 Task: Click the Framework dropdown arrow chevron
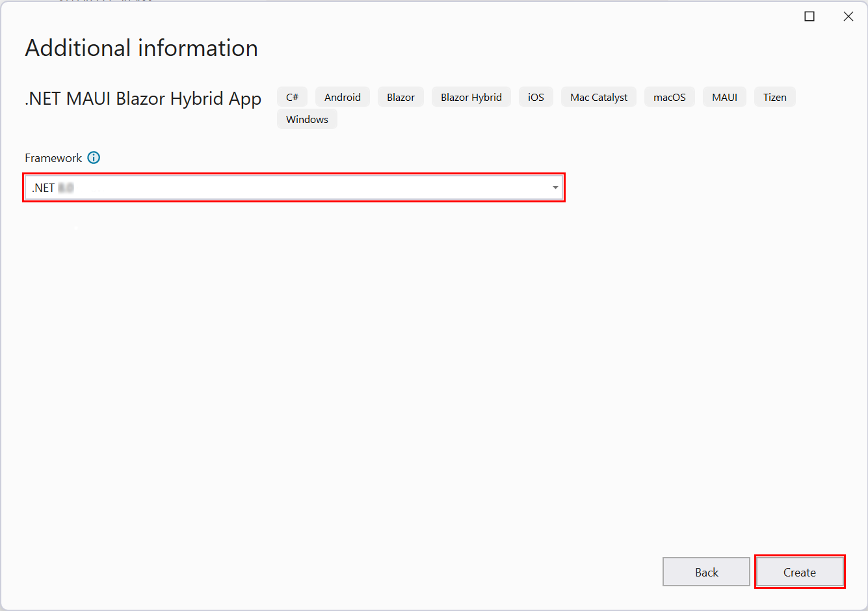point(555,187)
